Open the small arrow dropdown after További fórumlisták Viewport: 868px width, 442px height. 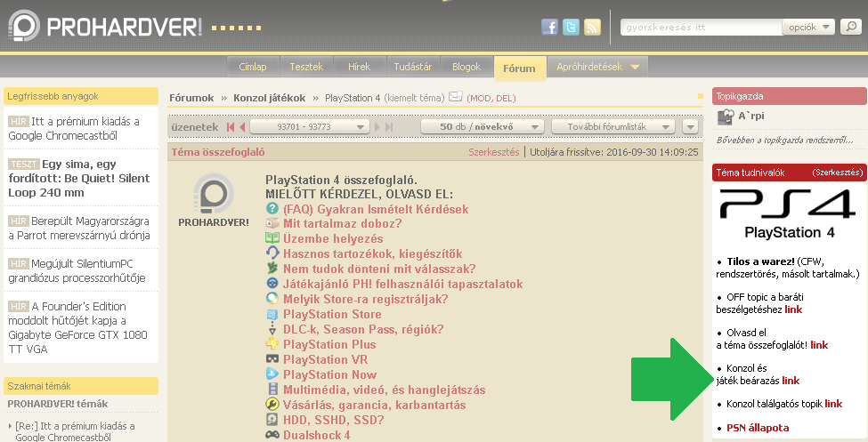point(690,126)
